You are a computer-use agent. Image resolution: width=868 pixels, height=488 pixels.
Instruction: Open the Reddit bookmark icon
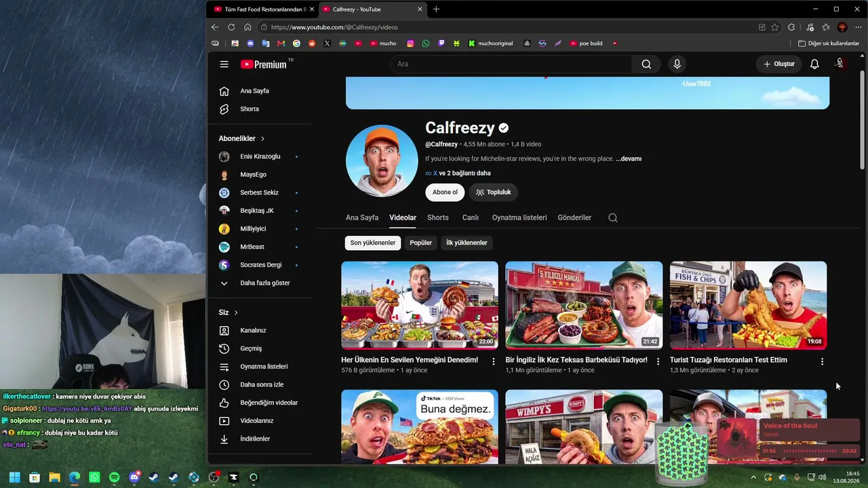point(312,43)
